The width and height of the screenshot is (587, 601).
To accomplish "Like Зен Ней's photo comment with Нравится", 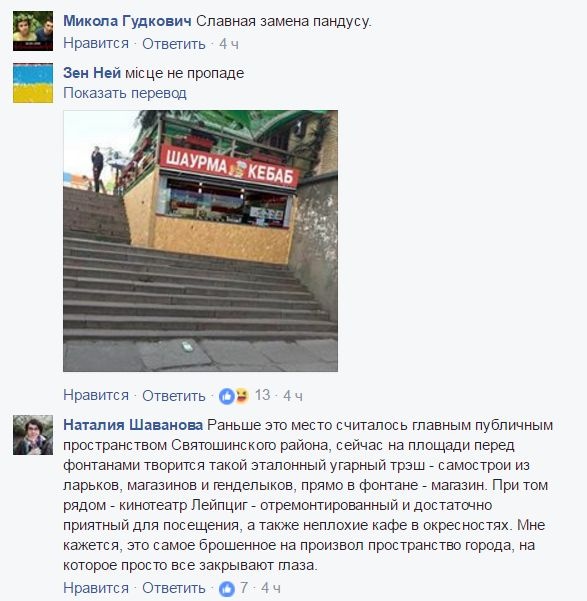I will click(x=96, y=395).
